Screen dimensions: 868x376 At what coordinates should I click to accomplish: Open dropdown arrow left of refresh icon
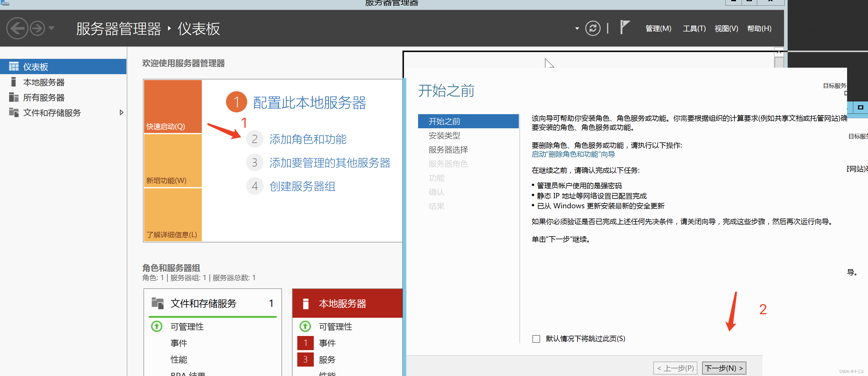pyautogui.click(x=577, y=29)
